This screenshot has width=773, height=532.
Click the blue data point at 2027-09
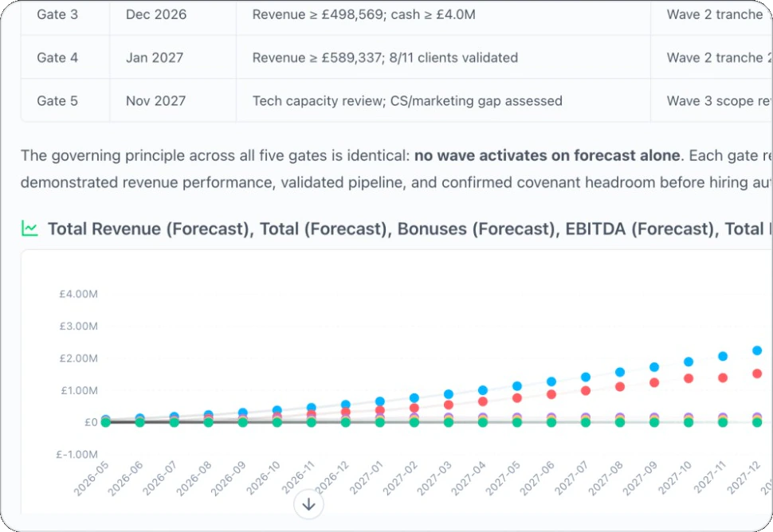pos(654,367)
